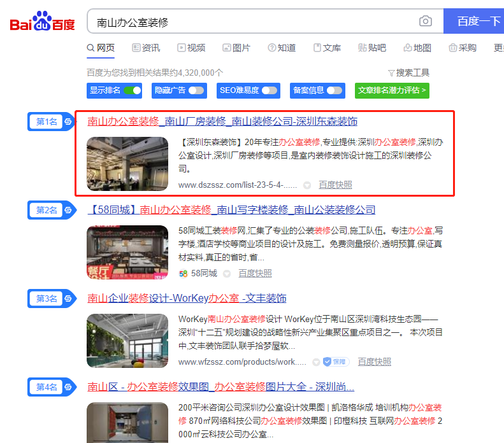The width and height of the screenshot is (504, 443).
Task: Click the icon beside the 第2名 badge
Action: (x=68, y=210)
